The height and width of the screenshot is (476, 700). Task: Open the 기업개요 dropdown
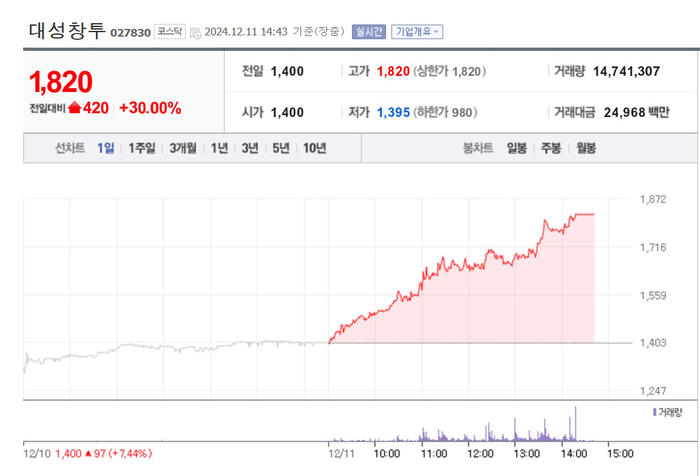[417, 32]
